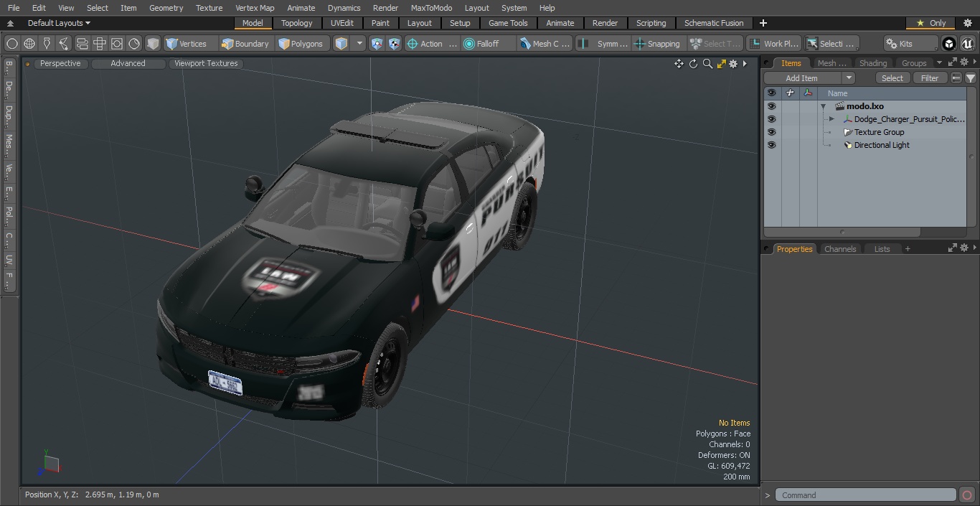Click the record circle button by Command
This screenshot has height=506, width=980.
point(966,495)
